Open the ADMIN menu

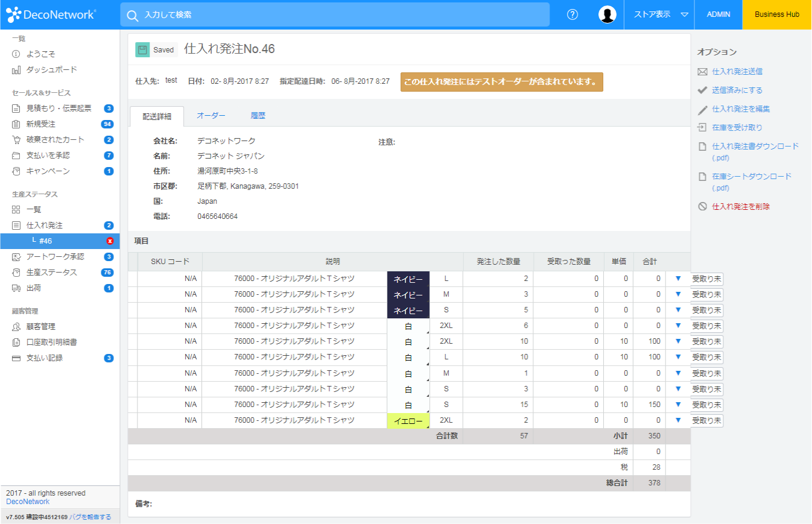pyautogui.click(x=718, y=14)
